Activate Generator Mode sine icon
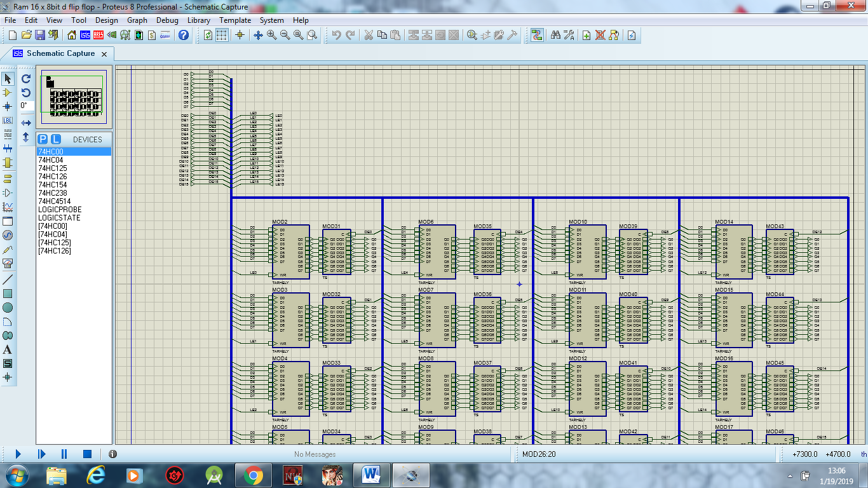 click(8, 235)
